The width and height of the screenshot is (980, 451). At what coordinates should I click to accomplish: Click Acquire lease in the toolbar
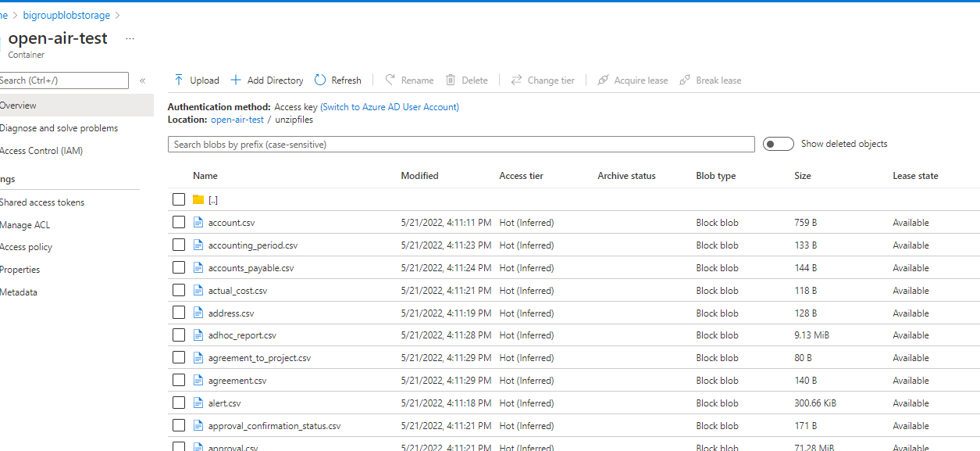click(x=633, y=81)
